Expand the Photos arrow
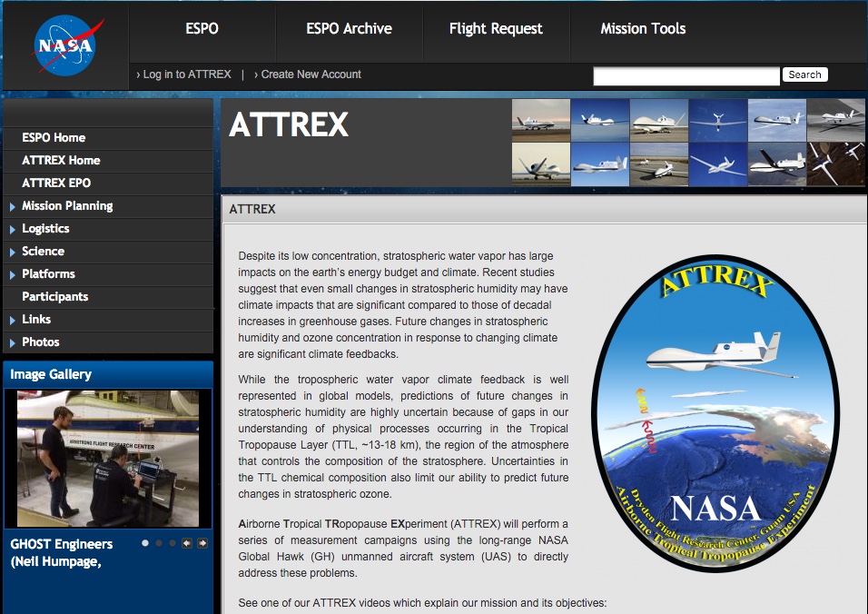 [x=12, y=342]
